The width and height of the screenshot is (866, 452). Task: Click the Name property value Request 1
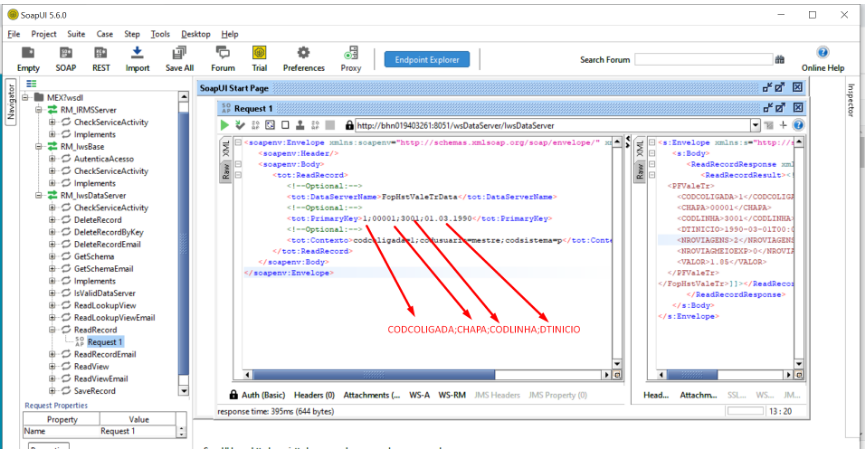(x=138, y=431)
